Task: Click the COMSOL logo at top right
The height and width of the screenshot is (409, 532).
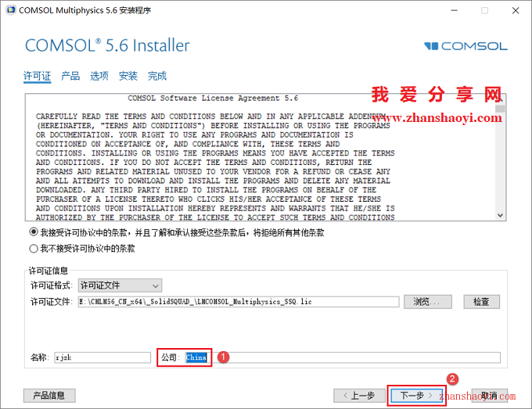Action: [x=465, y=46]
